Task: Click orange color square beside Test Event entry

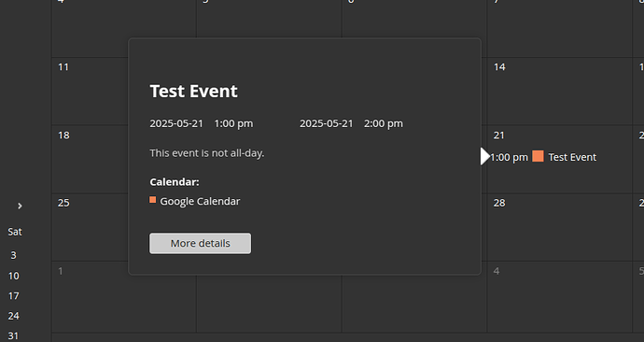Action: [538, 156]
